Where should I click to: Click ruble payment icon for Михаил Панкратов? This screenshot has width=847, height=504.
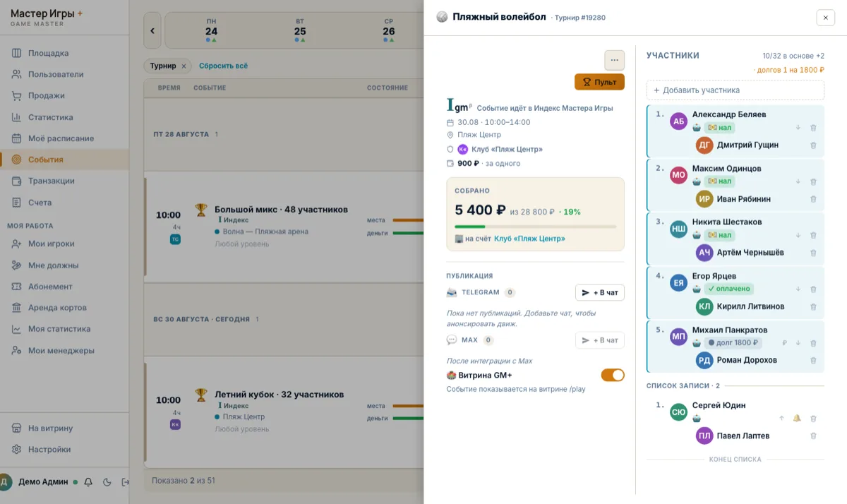coord(784,343)
